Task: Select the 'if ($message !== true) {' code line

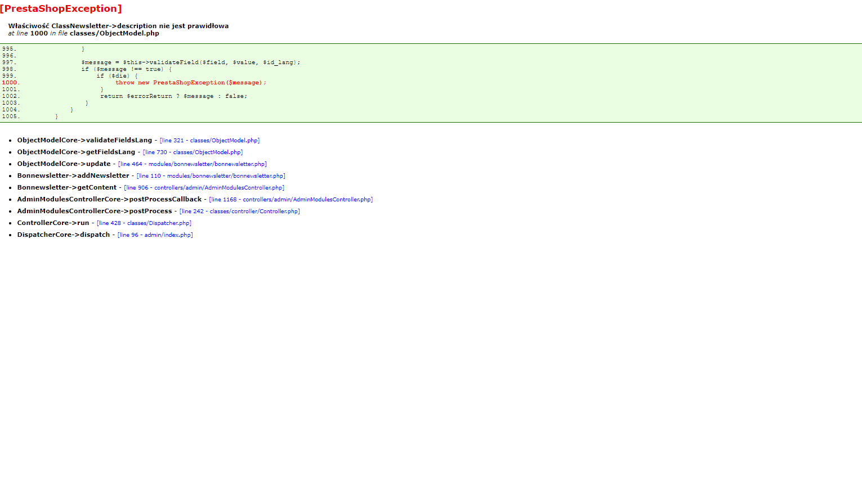Action: tap(127, 69)
